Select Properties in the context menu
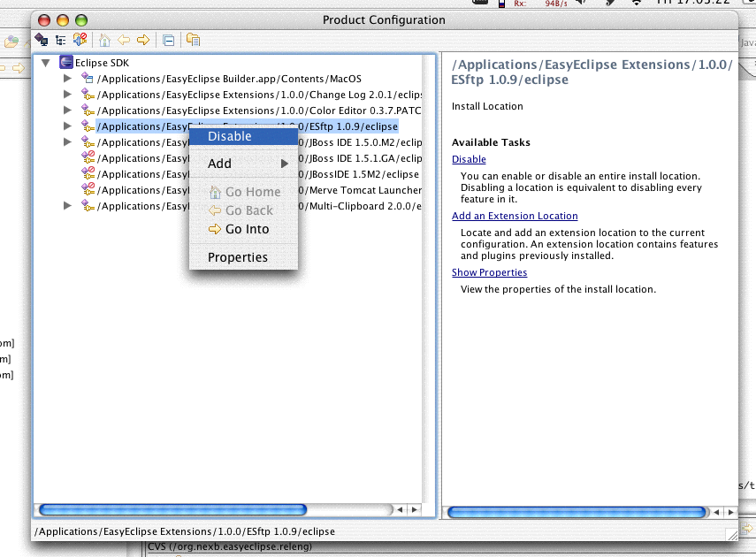Image resolution: width=756 pixels, height=557 pixels. coord(237,257)
